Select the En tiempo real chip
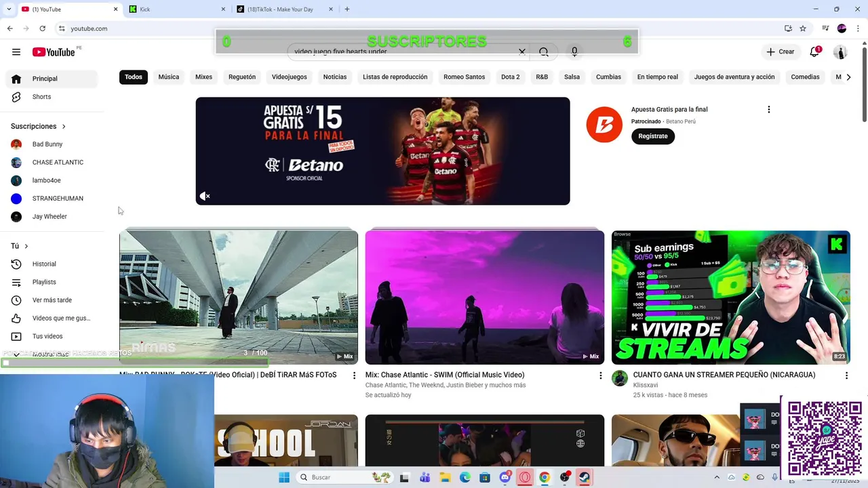Image resolution: width=868 pixels, height=488 pixels. pos(658,77)
